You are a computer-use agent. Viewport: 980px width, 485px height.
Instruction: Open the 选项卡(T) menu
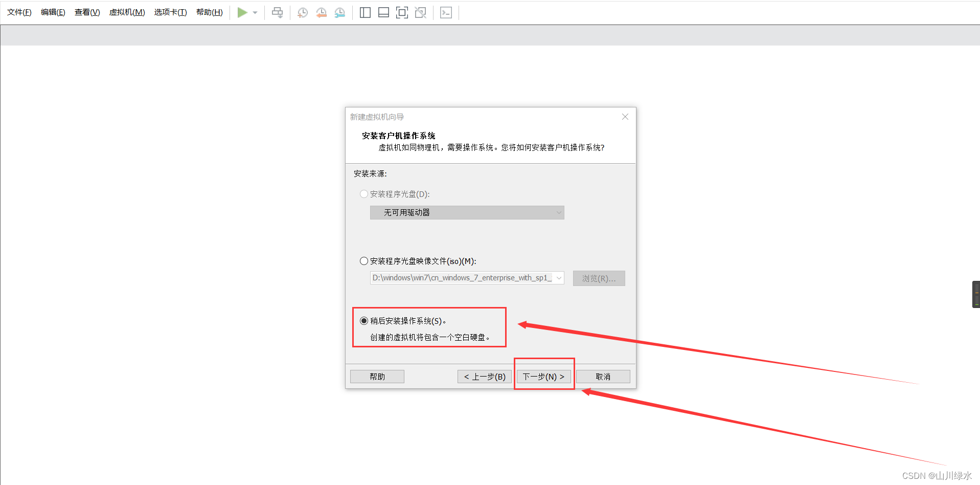point(170,12)
